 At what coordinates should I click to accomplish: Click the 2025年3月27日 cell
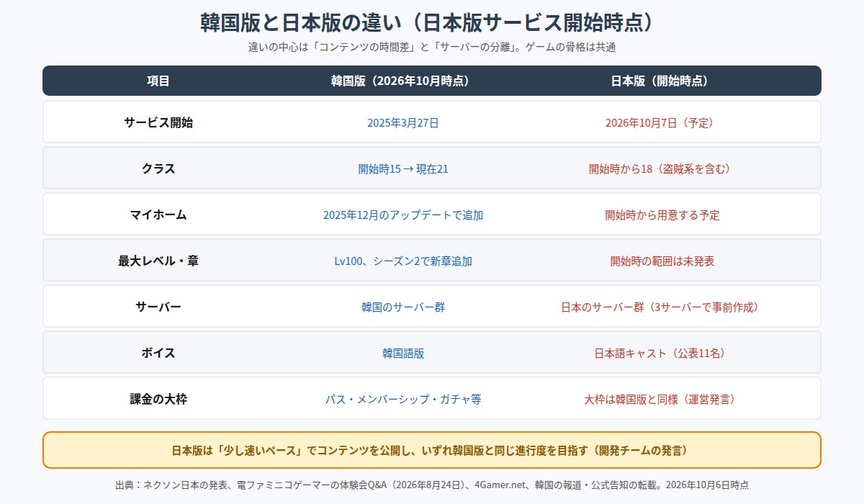[x=403, y=122]
